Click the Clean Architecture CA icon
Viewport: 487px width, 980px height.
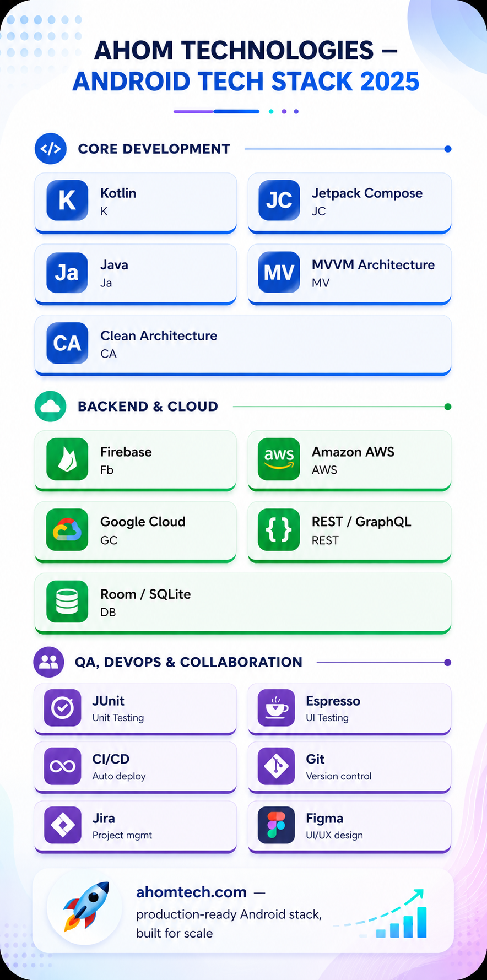click(x=67, y=343)
